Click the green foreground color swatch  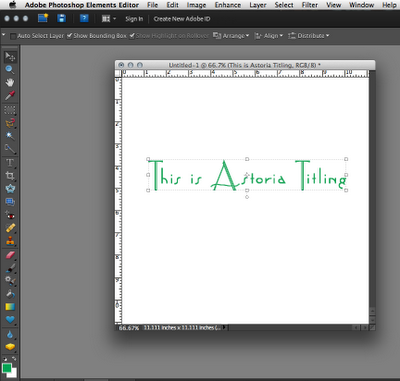7,368
